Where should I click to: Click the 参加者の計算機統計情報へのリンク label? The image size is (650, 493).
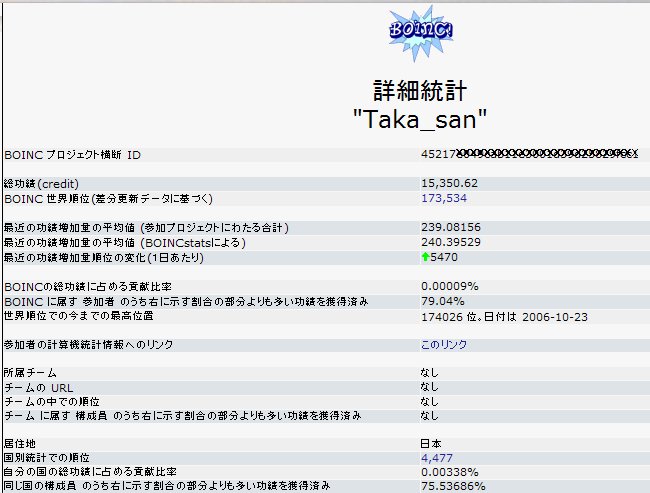tap(88, 345)
